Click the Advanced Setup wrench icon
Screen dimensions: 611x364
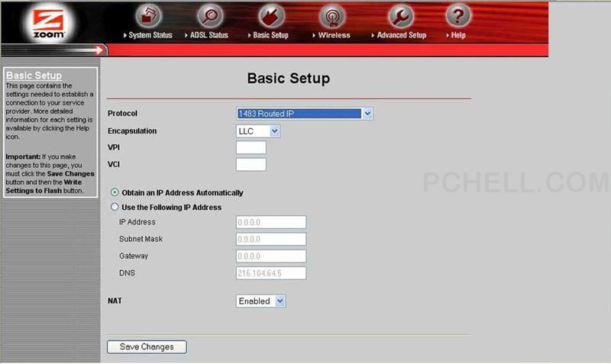point(400,15)
